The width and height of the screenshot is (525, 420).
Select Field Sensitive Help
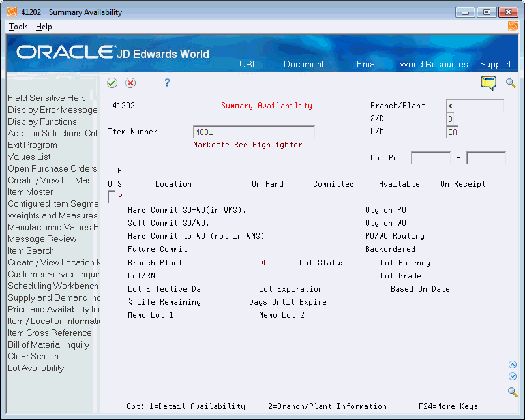point(47,98)
